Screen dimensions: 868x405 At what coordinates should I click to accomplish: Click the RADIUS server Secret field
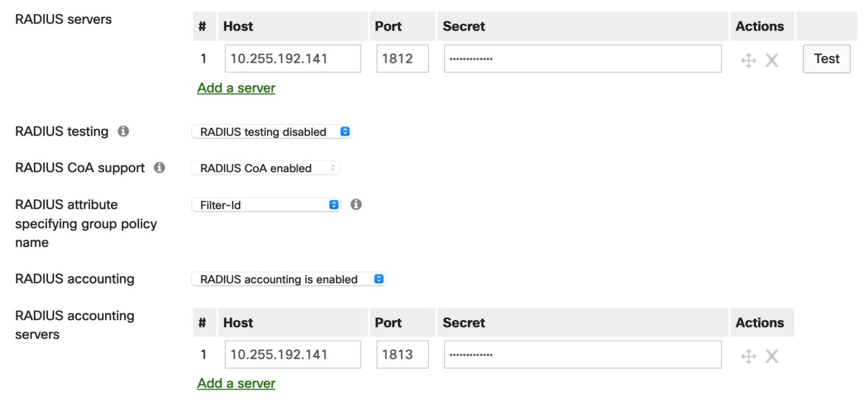581,59
